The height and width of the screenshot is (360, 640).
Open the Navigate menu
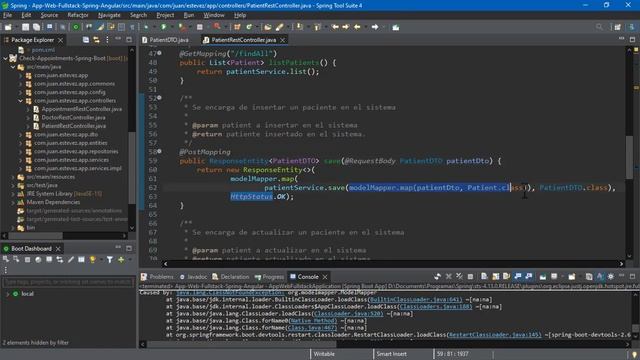(x=109, y=15)
